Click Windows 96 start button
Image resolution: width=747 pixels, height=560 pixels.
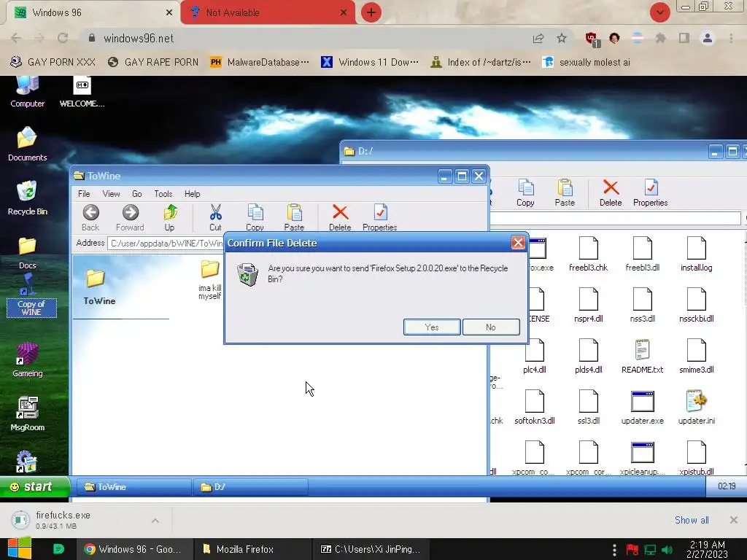35,486
